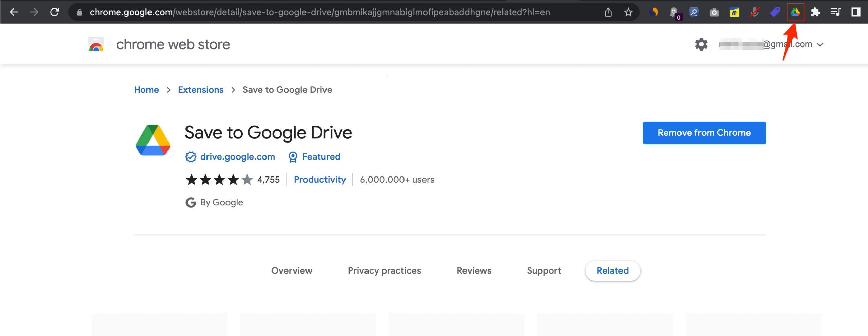Open the blue magnifier search extension icon
The height and width of the screenshot is (336, 868).
pyautogui.click(x=694, y=12)
